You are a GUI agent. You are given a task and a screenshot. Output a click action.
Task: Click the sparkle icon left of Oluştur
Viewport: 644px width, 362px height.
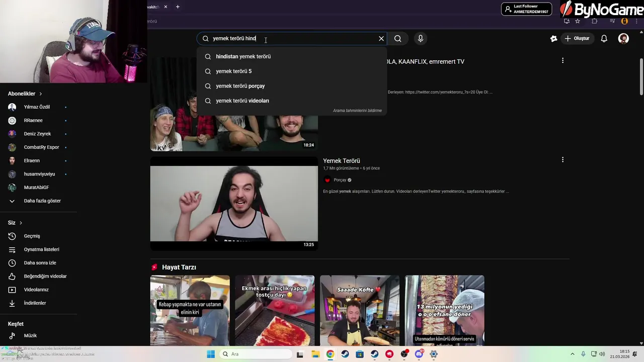coord(553,38)
